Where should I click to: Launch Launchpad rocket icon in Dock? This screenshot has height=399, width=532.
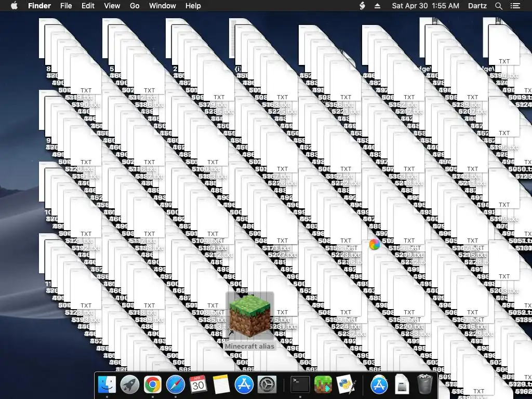(129, 385)
